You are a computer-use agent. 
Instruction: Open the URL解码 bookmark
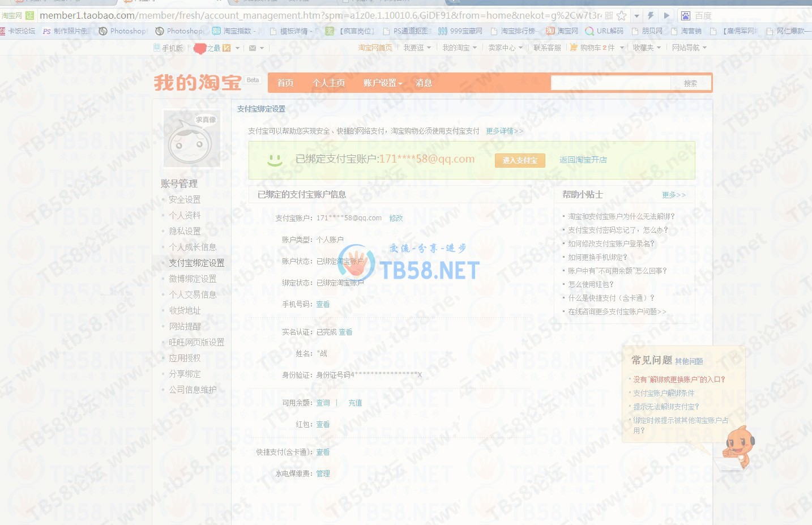point(604,31)
